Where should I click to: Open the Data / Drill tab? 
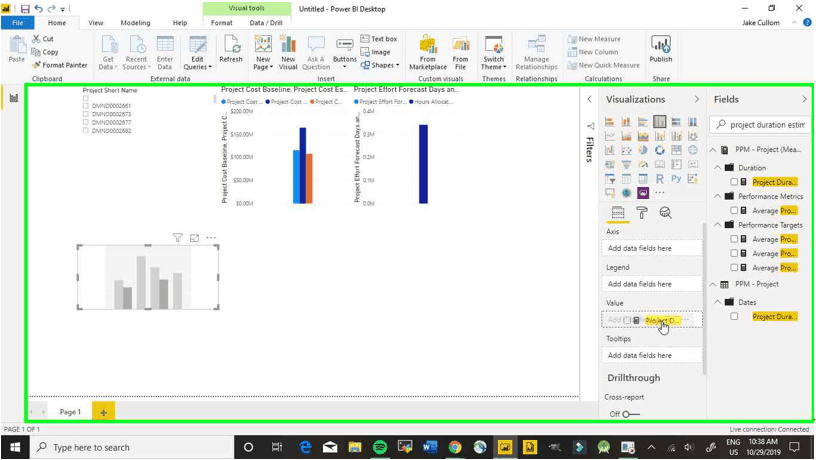point(266,23)
